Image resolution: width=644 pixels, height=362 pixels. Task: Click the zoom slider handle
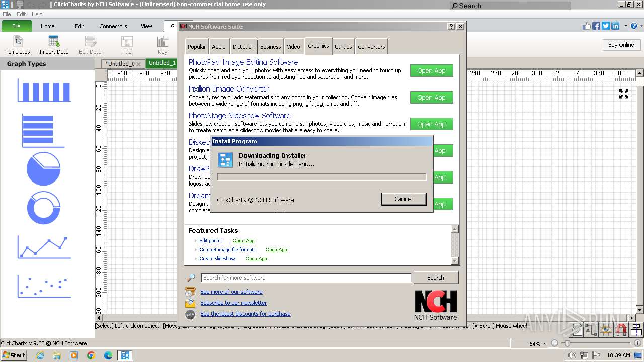(567, 343)
